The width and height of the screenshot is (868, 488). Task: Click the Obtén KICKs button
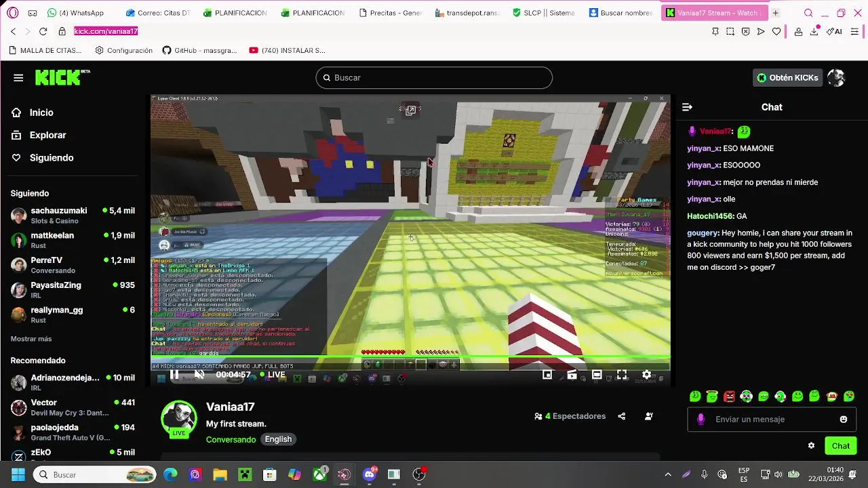click(787, 78)
